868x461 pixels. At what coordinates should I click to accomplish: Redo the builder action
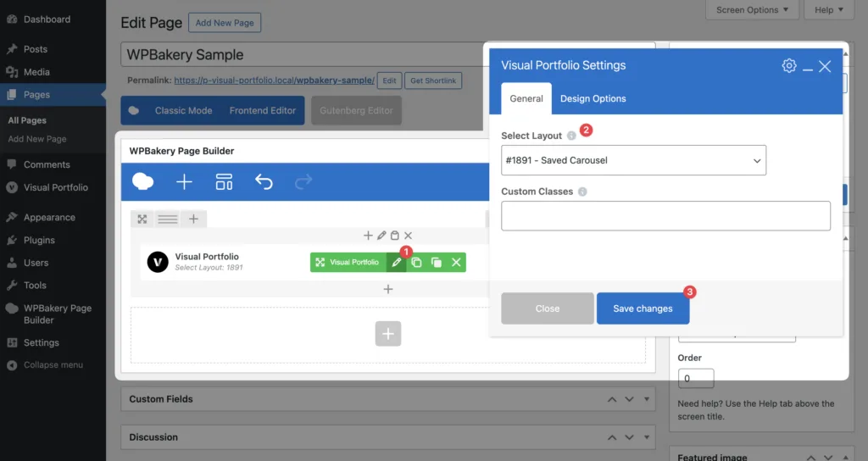[303, 181]
